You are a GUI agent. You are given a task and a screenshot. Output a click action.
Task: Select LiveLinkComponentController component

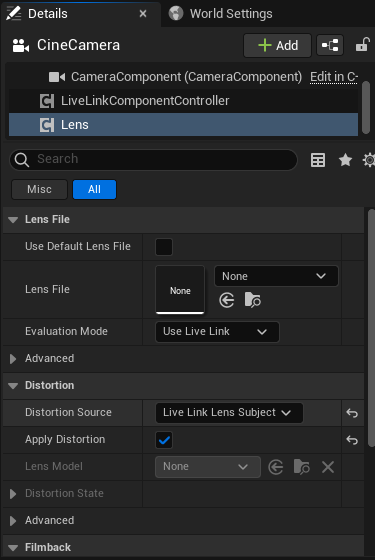[x=183, y=101]
